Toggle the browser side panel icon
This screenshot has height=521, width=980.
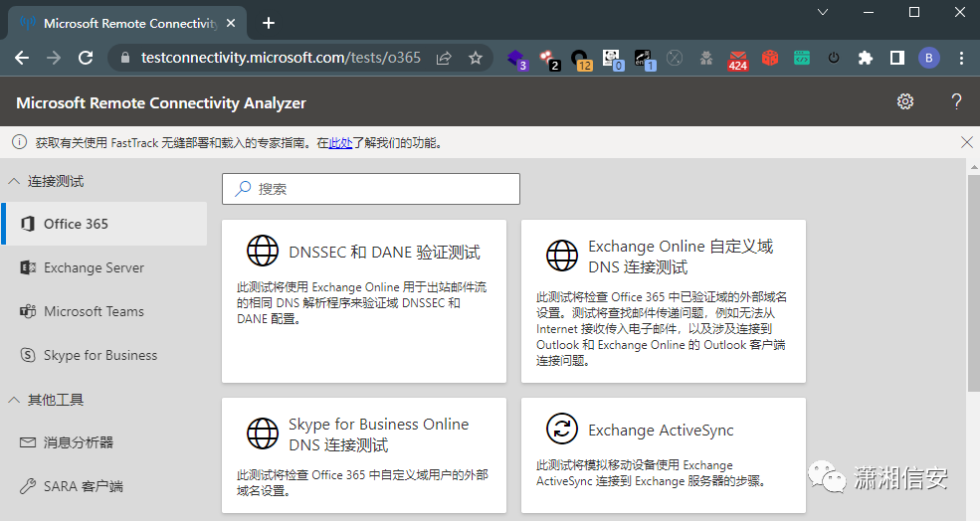(897, 58)
